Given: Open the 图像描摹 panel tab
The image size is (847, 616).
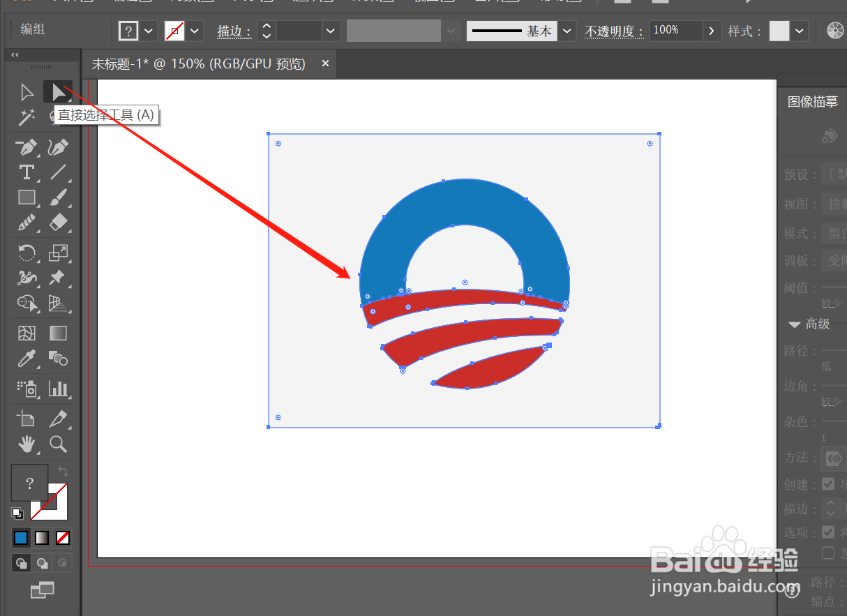Looking at the screenshot, I should coord(813,102).
